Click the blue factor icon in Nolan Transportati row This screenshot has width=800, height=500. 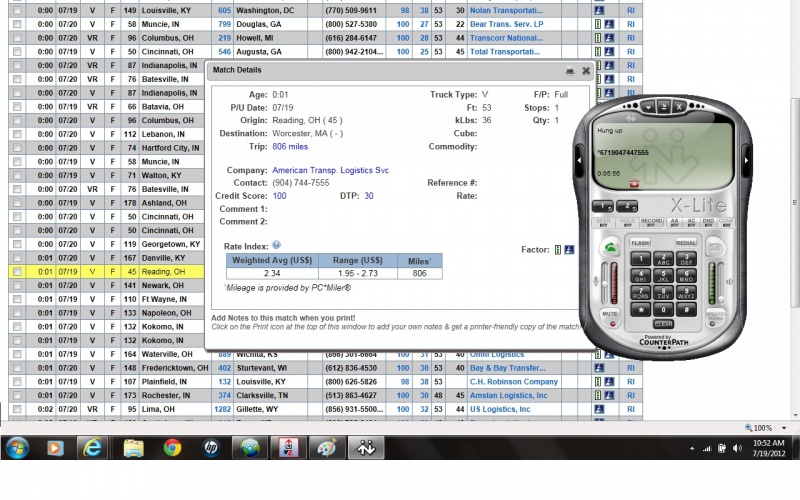click(599, 10)
